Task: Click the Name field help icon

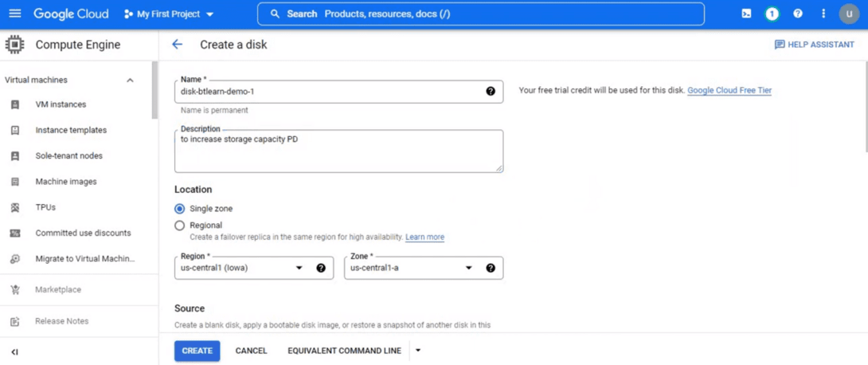Action: (x=491, y=92)
